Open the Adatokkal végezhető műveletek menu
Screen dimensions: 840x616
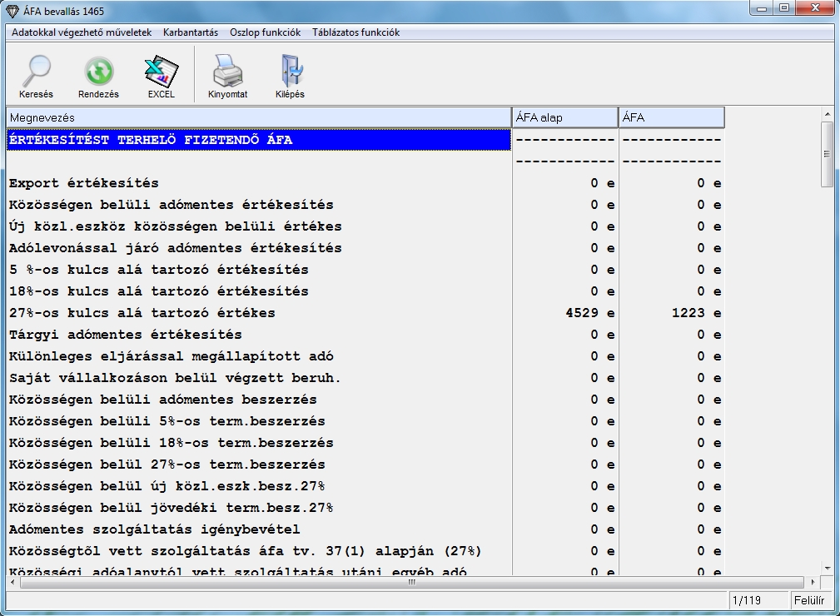click(82, 32)
